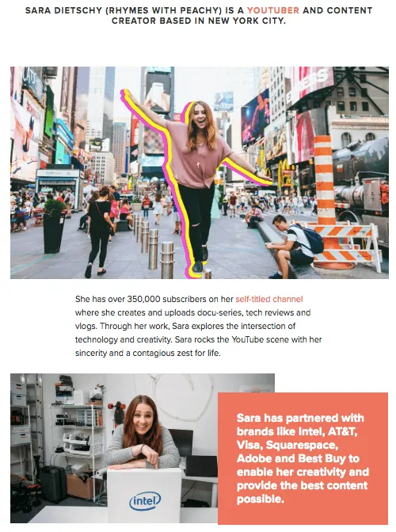The height and width of the screenshot is (532, 396).
Task: Click the Intel logo on white box
Action: pos(145,501)
